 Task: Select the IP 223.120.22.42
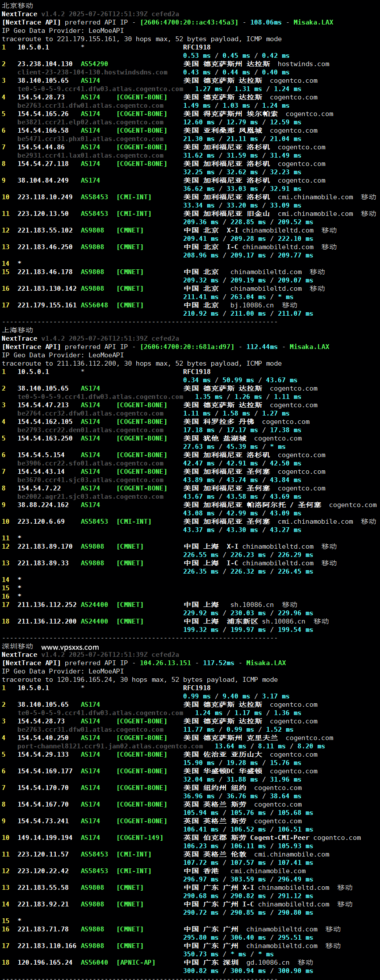pyautogui.click(x=43, y=871)
